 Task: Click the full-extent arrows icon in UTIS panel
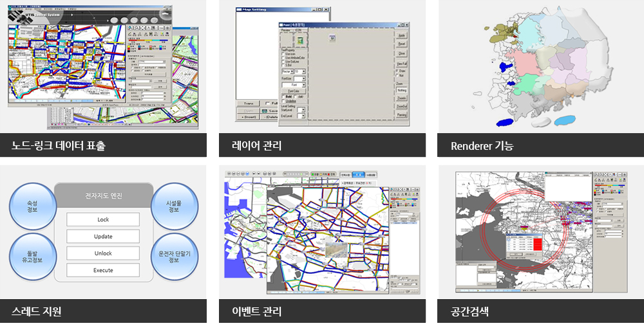tap(142, 28)
